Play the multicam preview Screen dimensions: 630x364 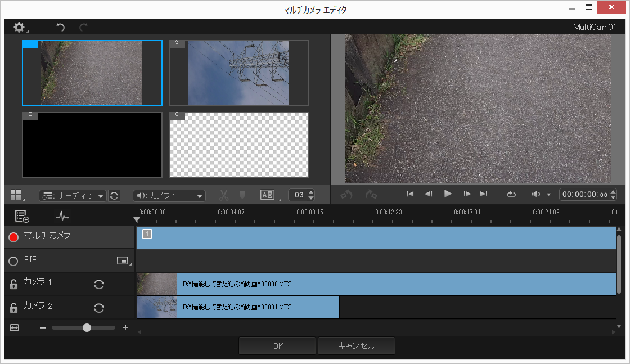click(x=448, y=194)
